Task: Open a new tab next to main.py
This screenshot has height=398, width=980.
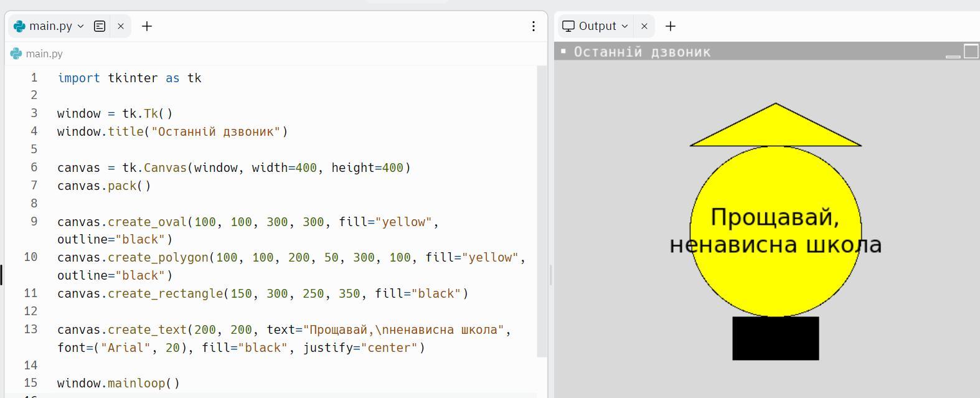Action: [147, 26]
